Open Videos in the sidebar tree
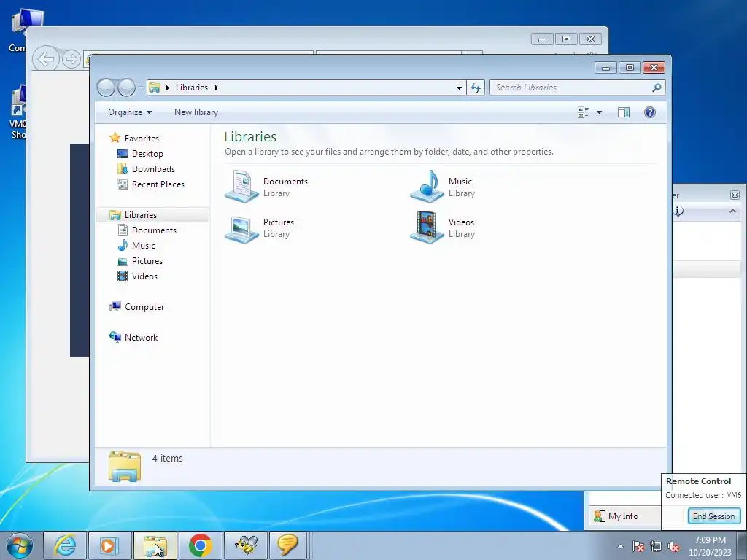The height and width of the screenshot is (560, 747). tap(144, 276)
